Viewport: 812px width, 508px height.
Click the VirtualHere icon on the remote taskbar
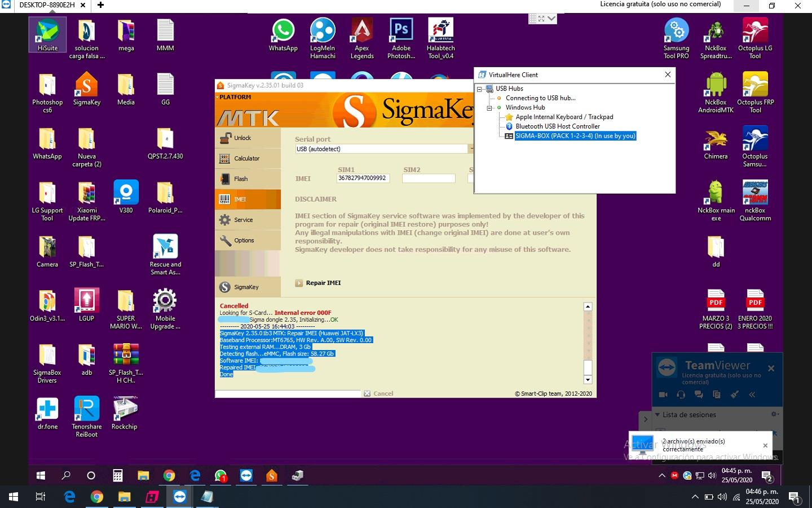point(297,476)
